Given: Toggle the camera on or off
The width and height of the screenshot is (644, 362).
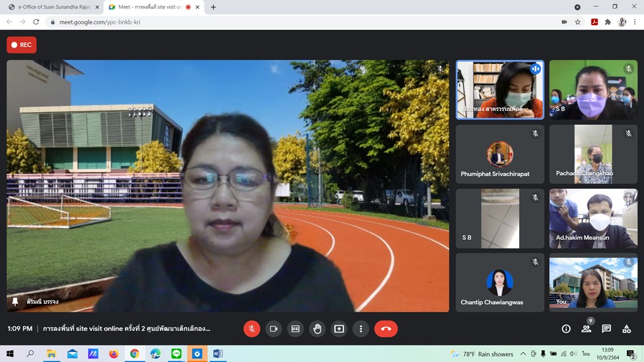Looking at the screenshot, I should [273, 328].
